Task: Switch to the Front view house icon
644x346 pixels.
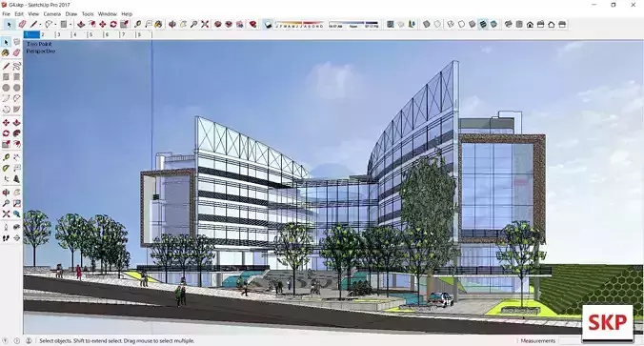Action: [530, 24]
